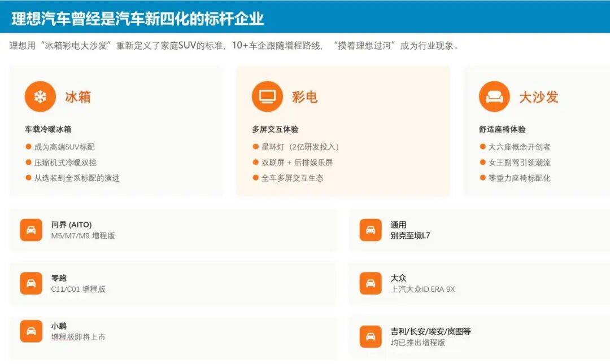The height and width of the screenshot is (364, 610).
Task: Click the text 别克至境L7
Action: coord(411,236)
